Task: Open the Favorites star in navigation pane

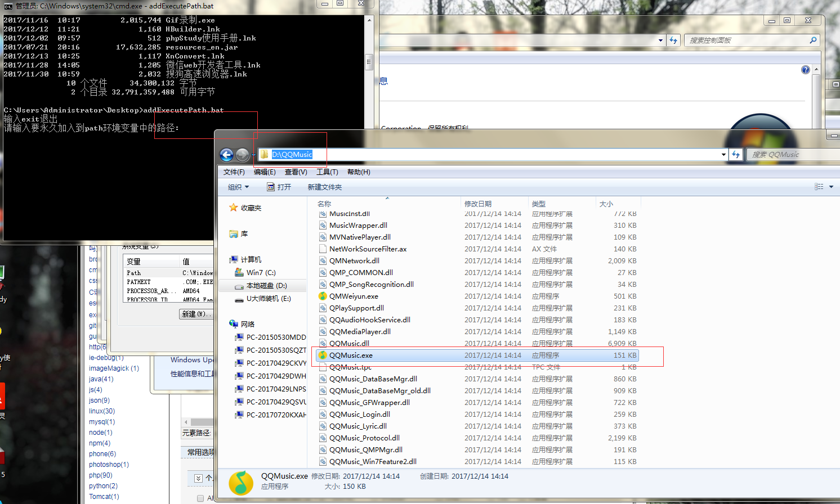Action: (x=234, y=208)
